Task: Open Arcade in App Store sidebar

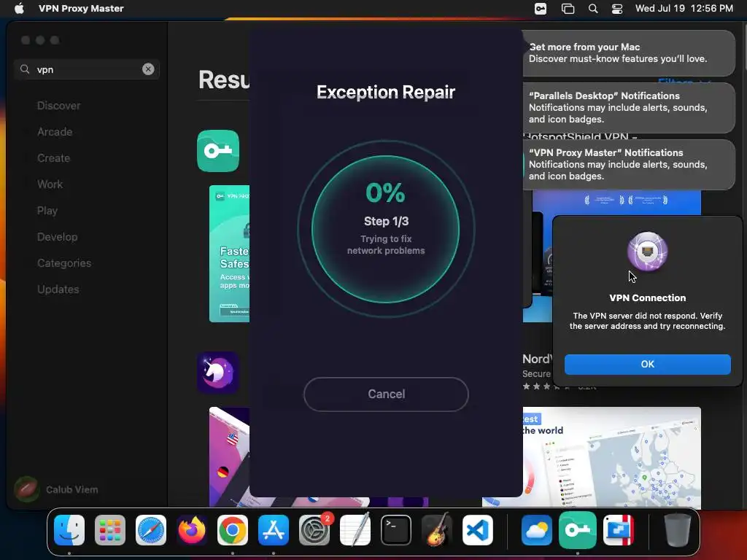Action: 55,132
